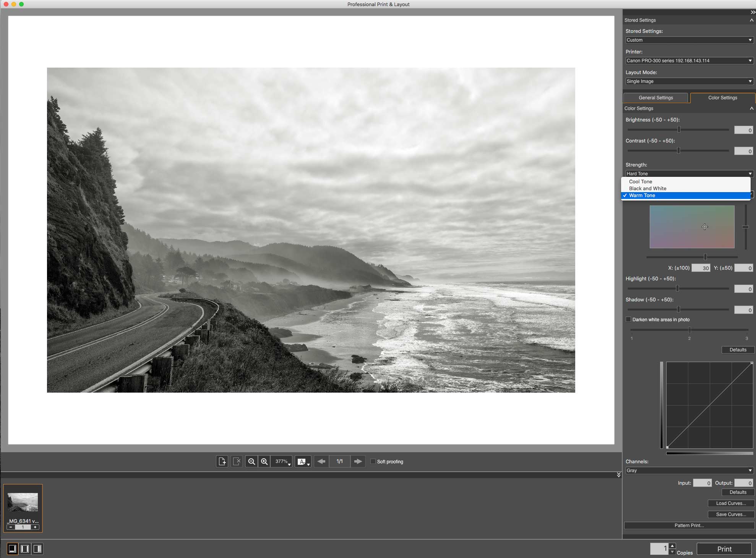Select Warm Tone menu entry

point(686,196)
